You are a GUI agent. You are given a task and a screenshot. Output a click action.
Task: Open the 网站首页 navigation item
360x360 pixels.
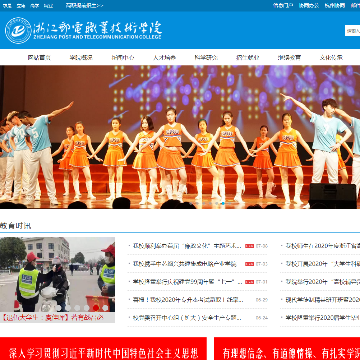(39, 57)
